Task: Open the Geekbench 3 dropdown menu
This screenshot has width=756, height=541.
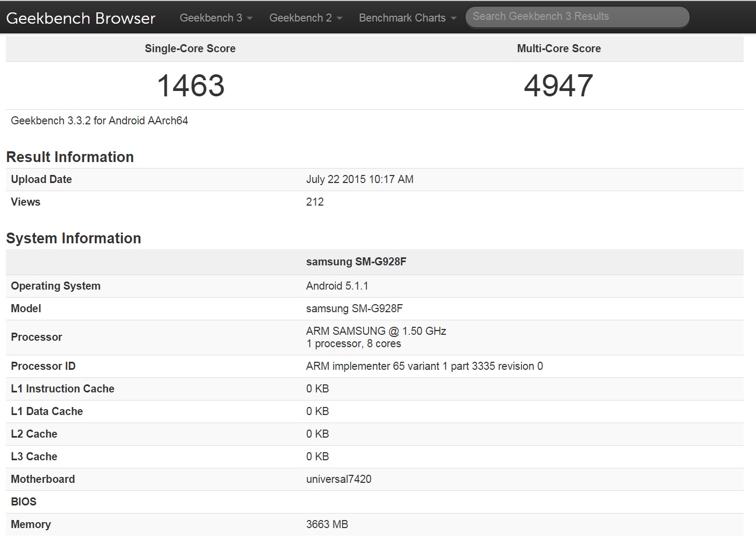Action: tap(216, 18)
